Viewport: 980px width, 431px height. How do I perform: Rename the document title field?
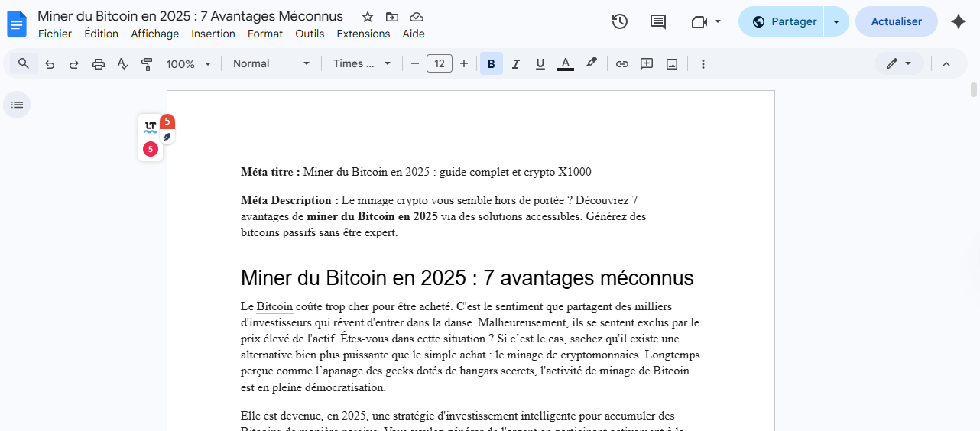click(x=190, y=16)
